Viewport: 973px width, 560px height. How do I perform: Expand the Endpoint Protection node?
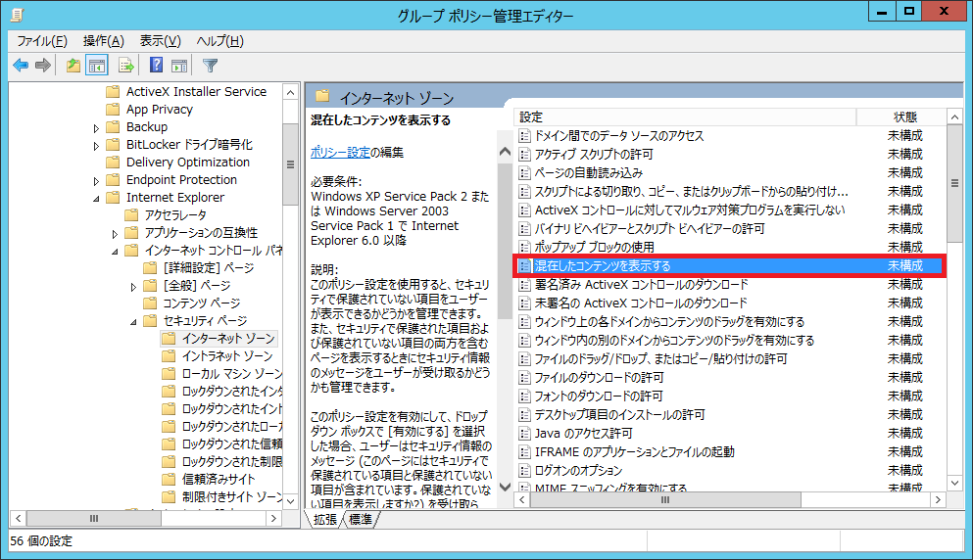tap(96, 182)
